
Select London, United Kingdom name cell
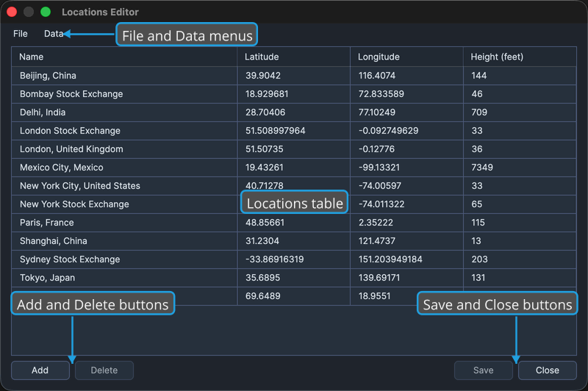(124, 149)
